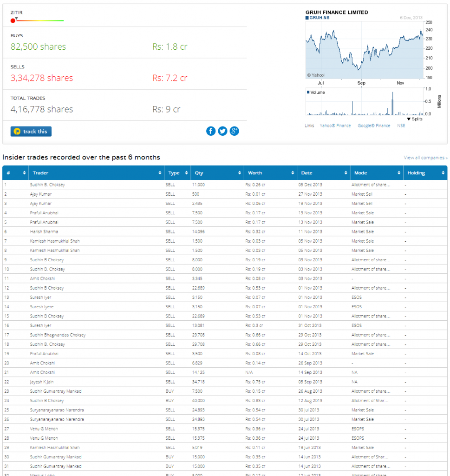Click the Worth column header label
Viewport: 450px width, 476px height.
tap(255, 173)
